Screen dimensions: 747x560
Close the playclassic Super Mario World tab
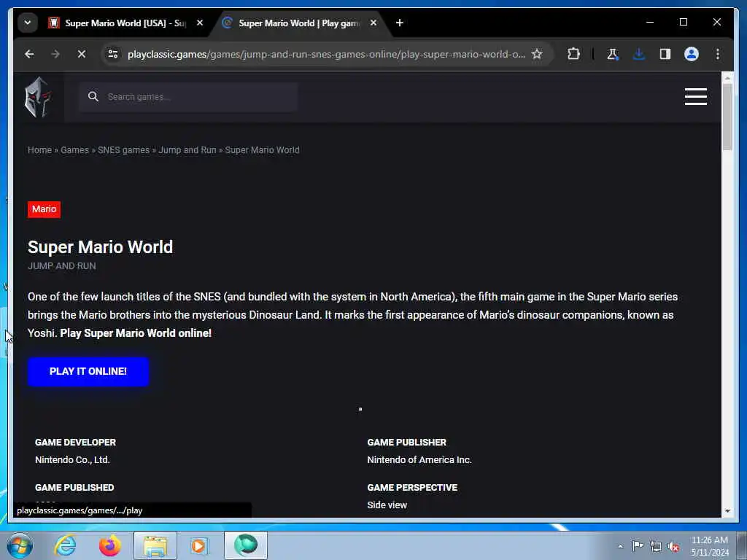(373, 23)
